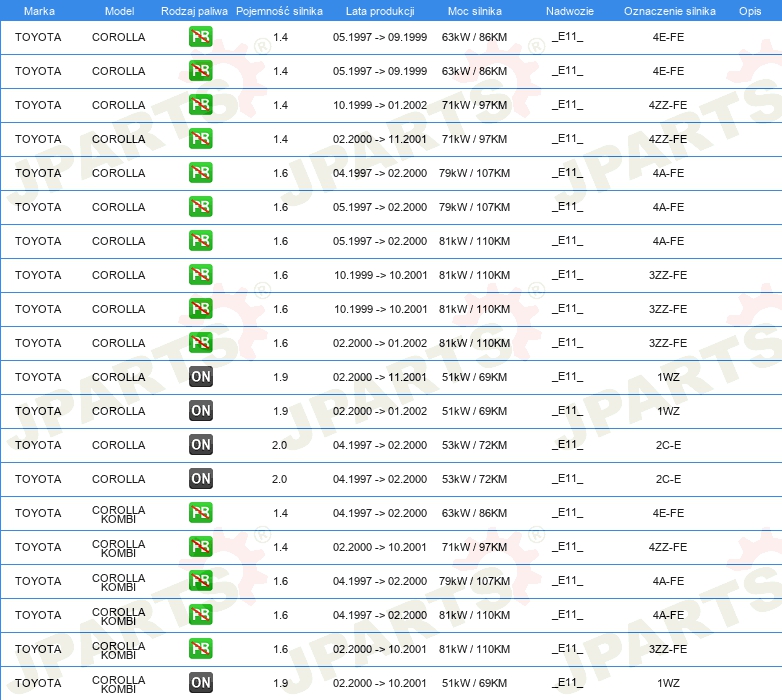Click petrol icon in Corolla Kombi 4ZZ-FE row
782x700 pixels.
tap(200, 546)
